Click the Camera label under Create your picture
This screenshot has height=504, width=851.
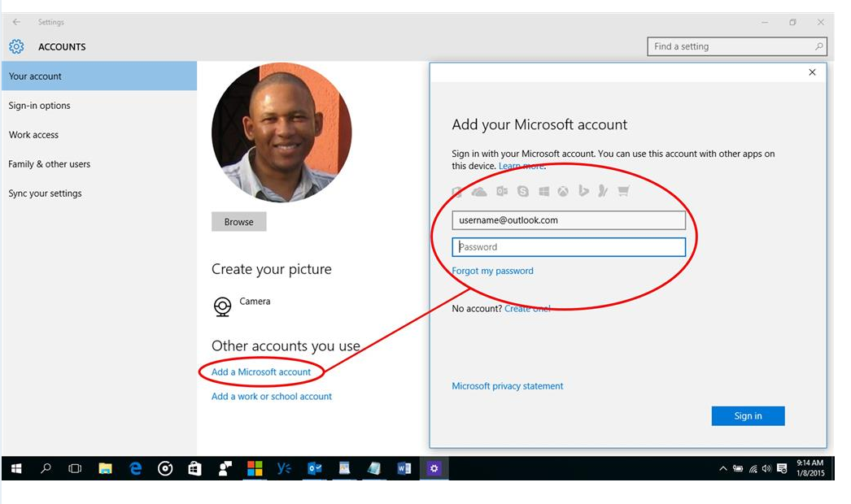pos(255,301)
